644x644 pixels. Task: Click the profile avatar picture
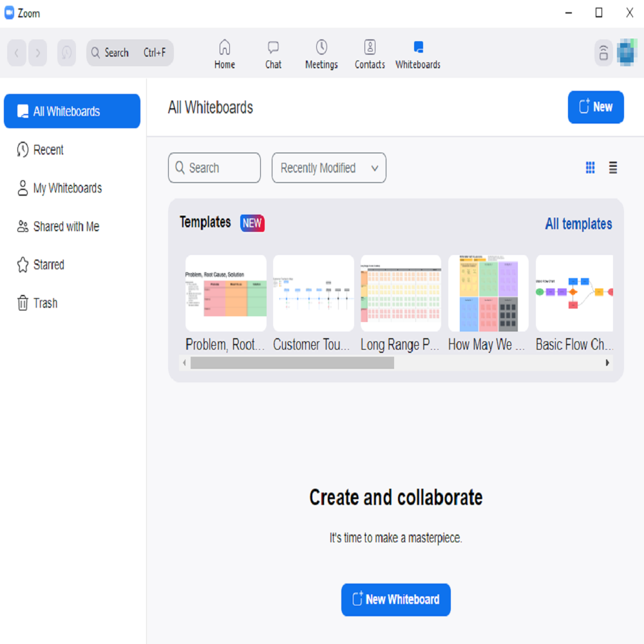point(628,53)
